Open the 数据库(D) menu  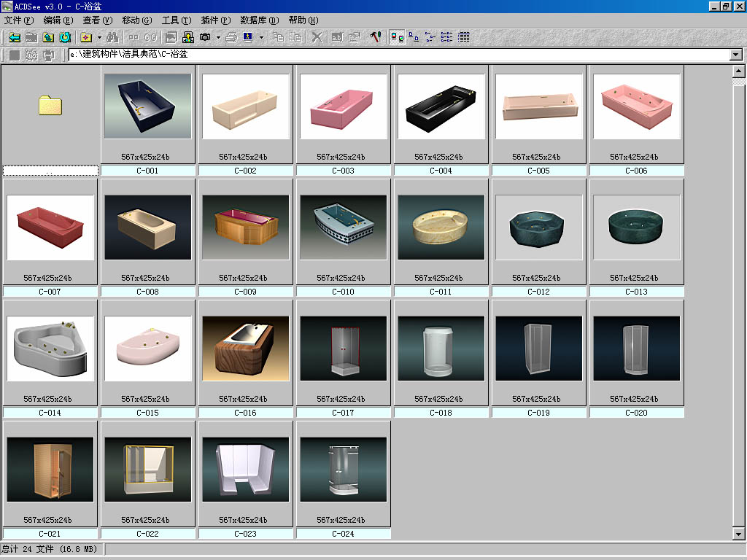click(x=259, y=20)
